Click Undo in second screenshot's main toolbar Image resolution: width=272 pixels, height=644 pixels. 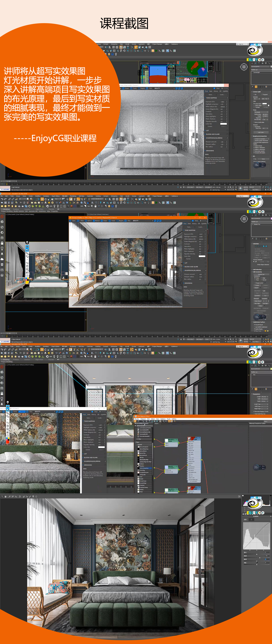point(2,199)
